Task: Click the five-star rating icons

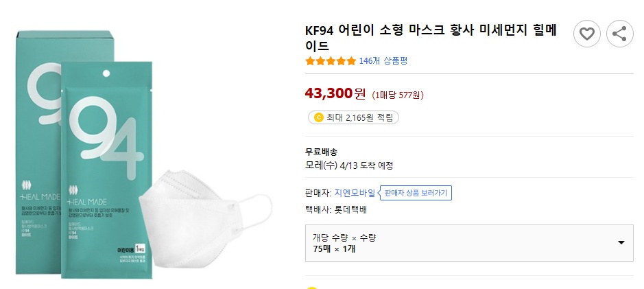Action: click(331, 61)
